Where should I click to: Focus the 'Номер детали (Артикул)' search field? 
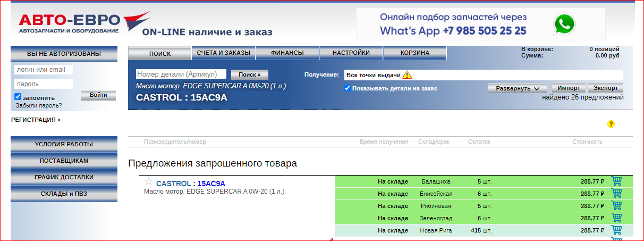[x=181, y=74]
